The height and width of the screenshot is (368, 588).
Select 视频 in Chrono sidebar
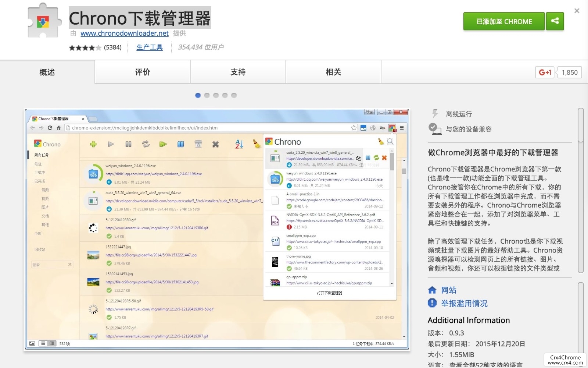pos(45,198)
